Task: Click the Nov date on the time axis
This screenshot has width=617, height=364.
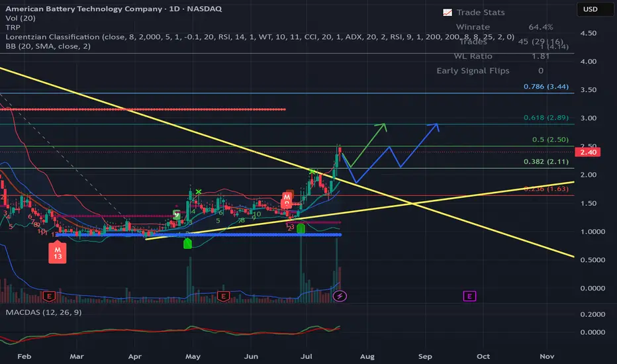Action: pyautogui.click(x=547, y=357)
